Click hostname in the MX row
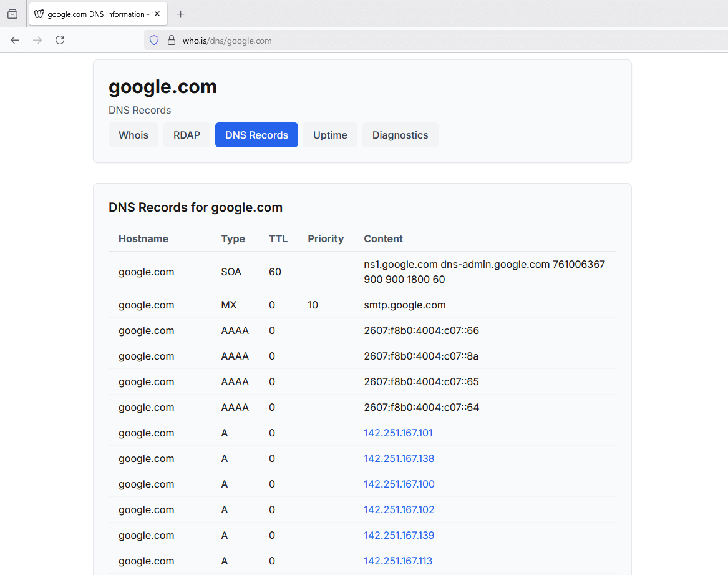The width and height of the screenshot is (728, 575). [x=146, y=305]
